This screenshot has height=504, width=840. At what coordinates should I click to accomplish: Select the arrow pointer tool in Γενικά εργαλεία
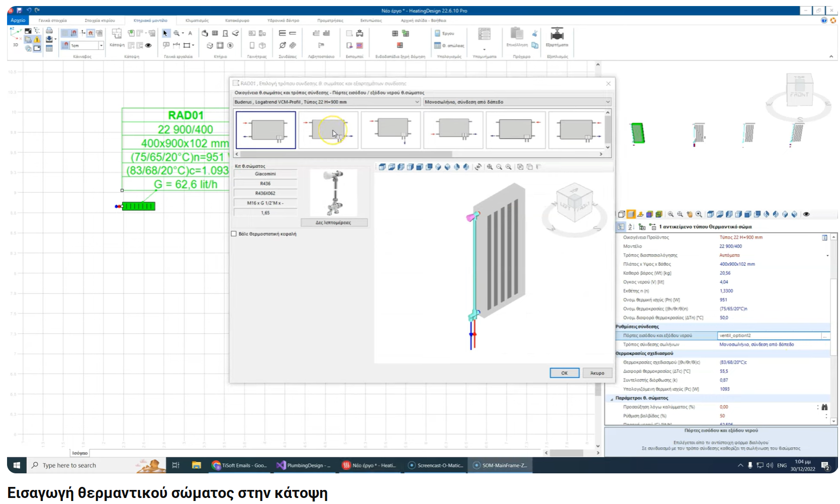(x=165, y=33)
